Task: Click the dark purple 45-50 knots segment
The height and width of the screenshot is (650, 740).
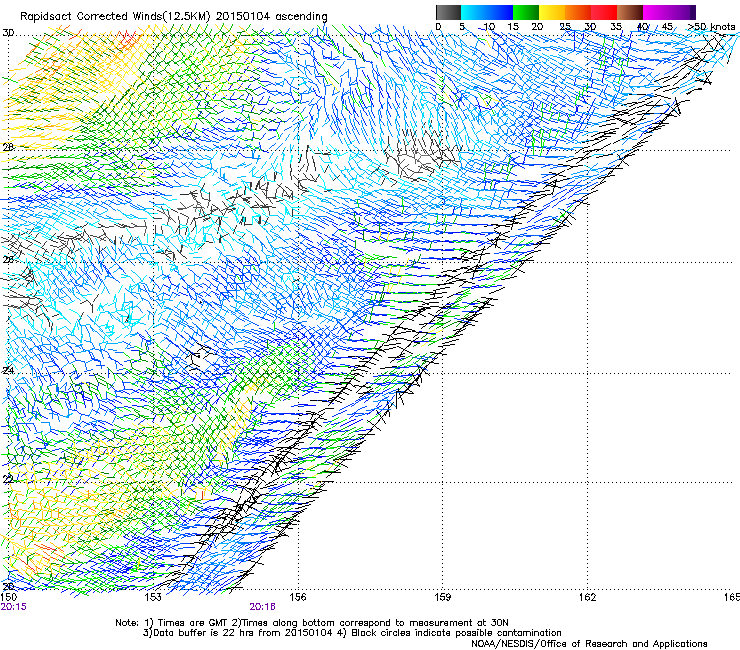Action: tap(682, 12)
